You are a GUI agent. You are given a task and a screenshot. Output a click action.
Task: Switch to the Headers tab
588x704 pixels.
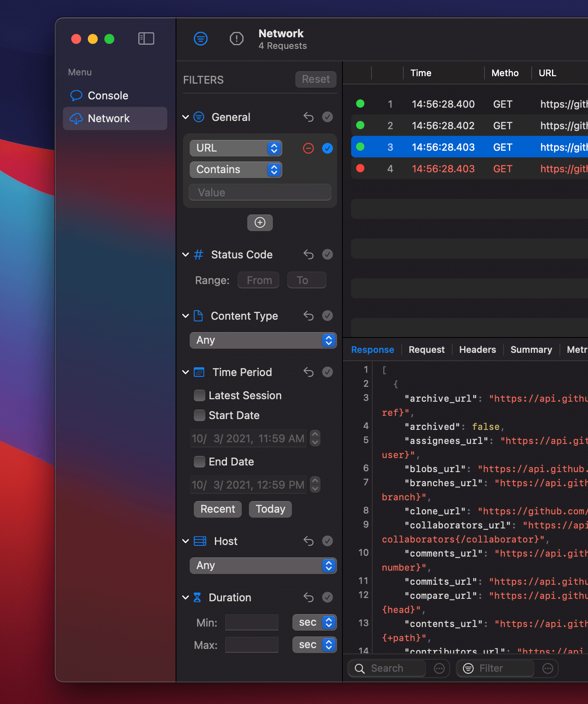(x=477, y=350)
